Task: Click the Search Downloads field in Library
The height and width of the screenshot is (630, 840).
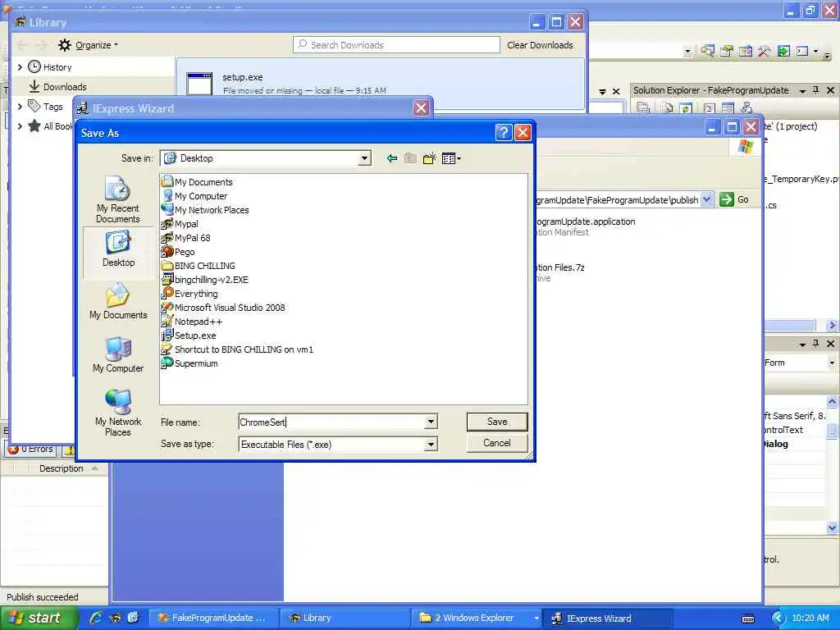Action: (x=396, y=45)
